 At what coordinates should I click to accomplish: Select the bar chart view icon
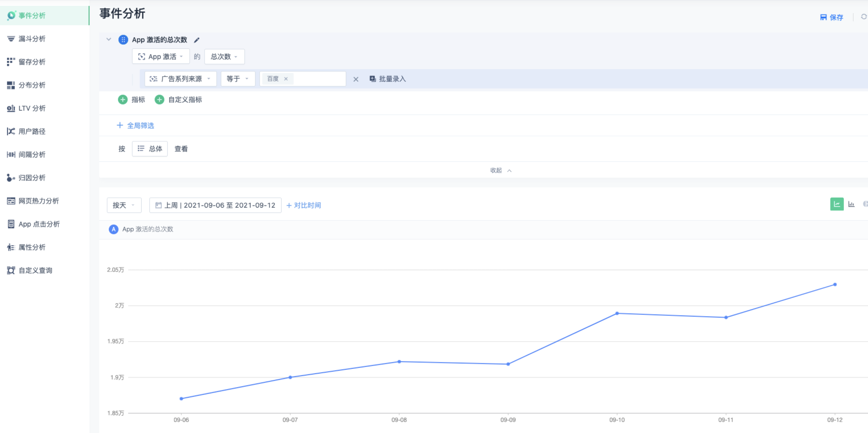(851, 204)
